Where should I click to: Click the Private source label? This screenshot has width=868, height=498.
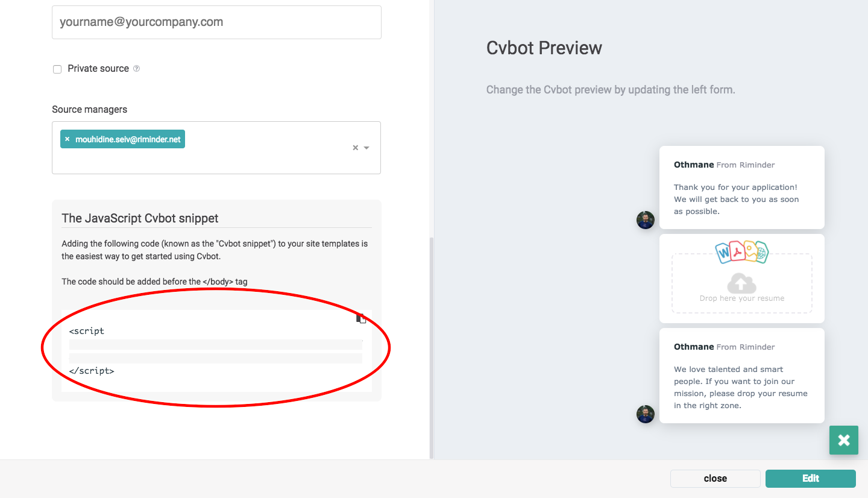98,69
